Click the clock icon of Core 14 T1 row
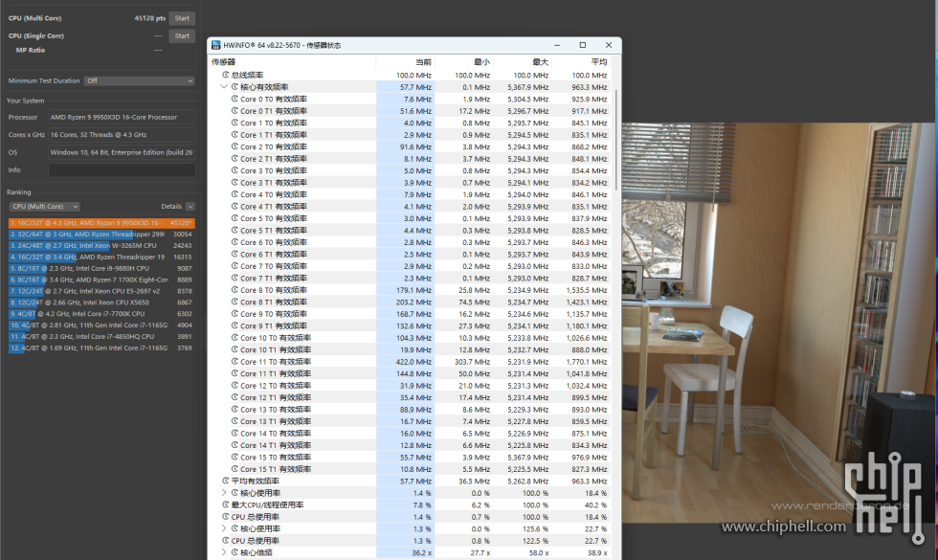The width and height of the screenshot is (938, 560). 234,445
